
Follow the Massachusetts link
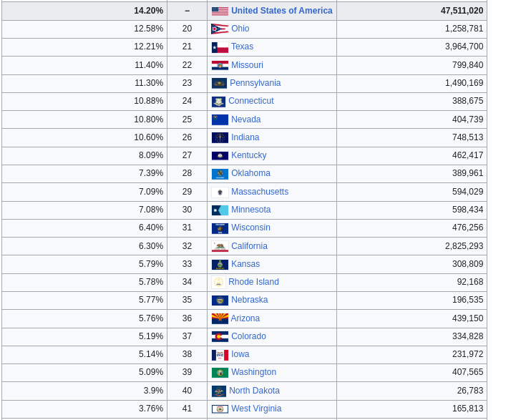(x=260, y=192)
